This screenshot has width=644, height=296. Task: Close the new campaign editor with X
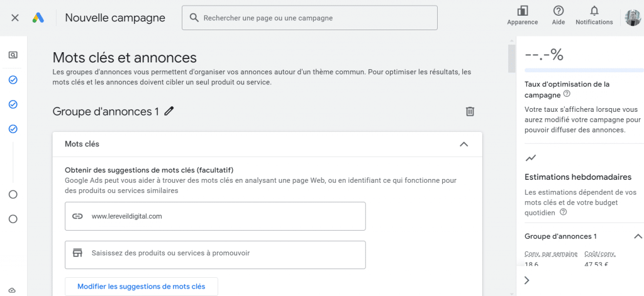[x=15, y=18]
